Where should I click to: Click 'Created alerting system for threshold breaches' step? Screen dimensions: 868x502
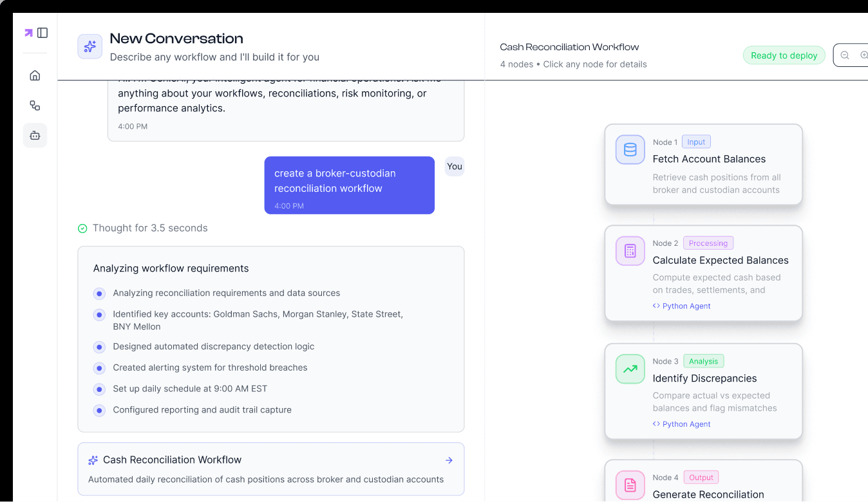[210, 367]
